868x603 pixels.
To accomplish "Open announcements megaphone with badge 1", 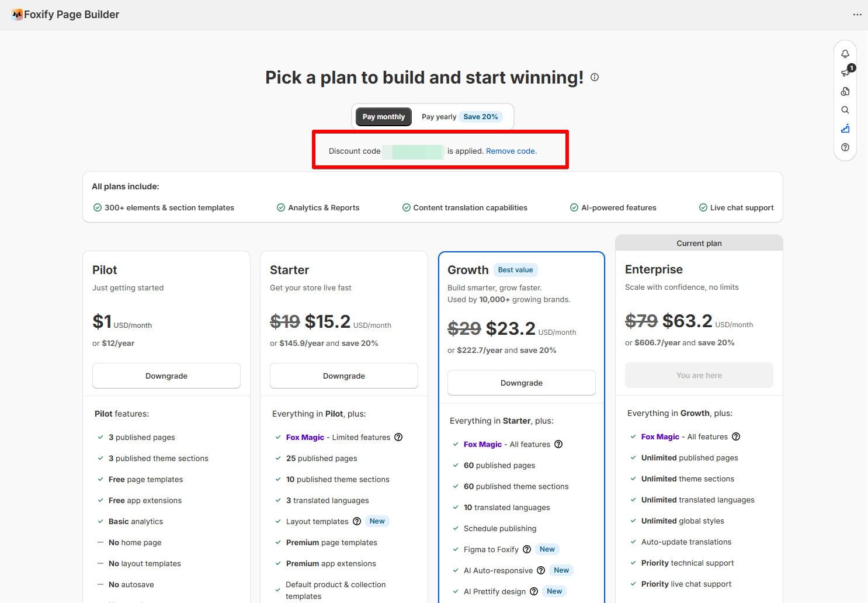I will [x=846, y=72].
